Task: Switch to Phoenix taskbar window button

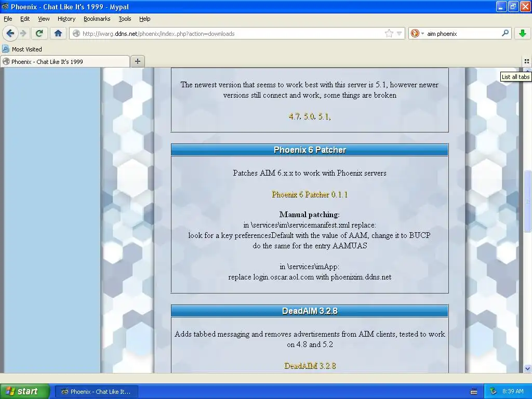Action: pos(96,391)
